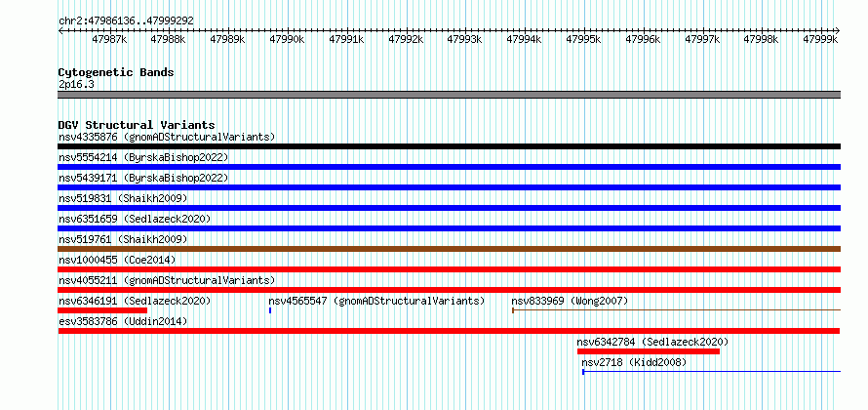868x410 pixels.
Task: Click the nsv6351659 Sedlazeck2020 blue bar
Action: (x=449, y=228)
